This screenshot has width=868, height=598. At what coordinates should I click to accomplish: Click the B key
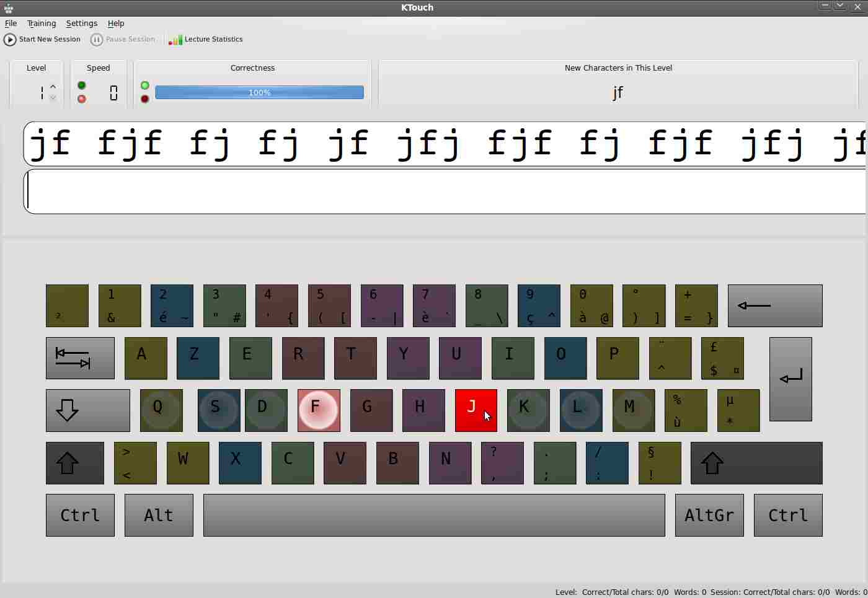point(397,463)
